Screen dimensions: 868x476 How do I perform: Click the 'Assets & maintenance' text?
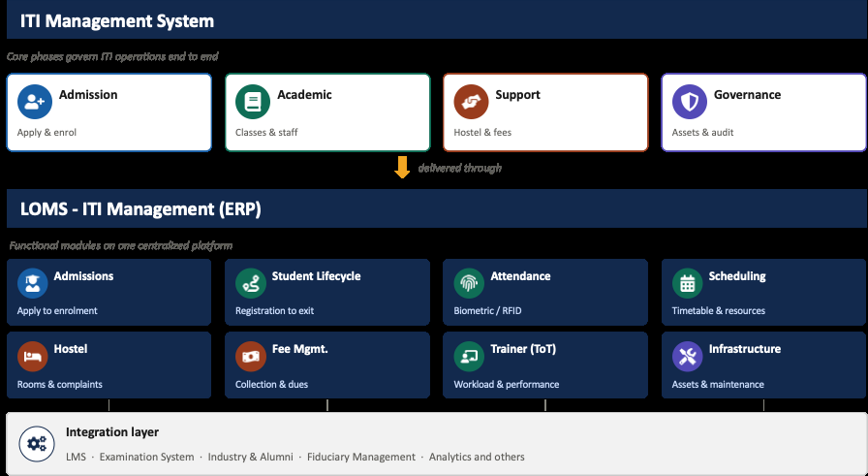pyautogui.click(x=718, y=385)
